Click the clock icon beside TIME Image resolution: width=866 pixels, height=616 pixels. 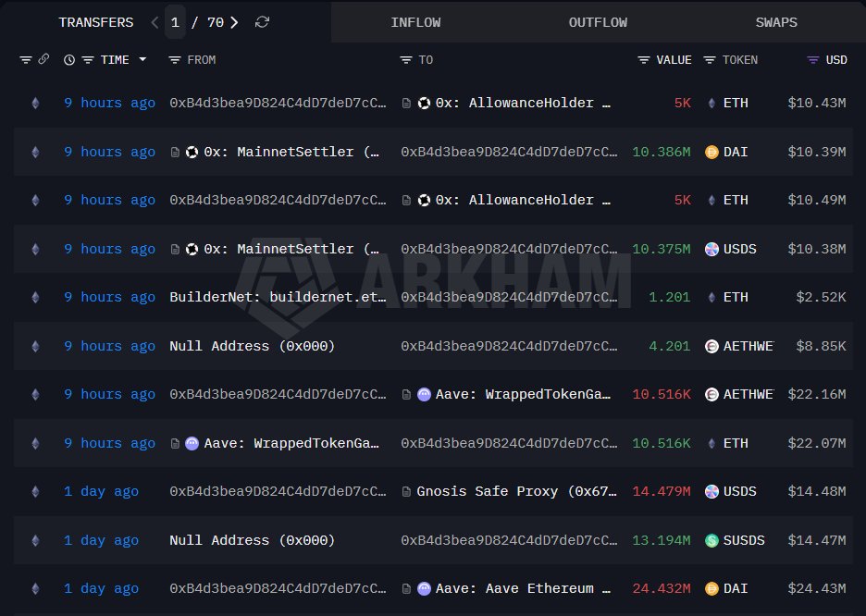coord(69,59)
